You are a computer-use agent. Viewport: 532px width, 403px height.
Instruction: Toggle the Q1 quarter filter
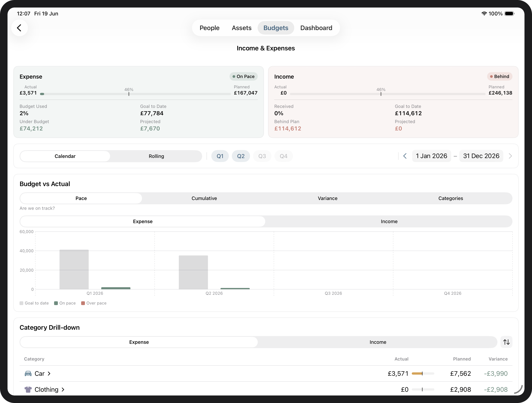click(x=220, y=156)
